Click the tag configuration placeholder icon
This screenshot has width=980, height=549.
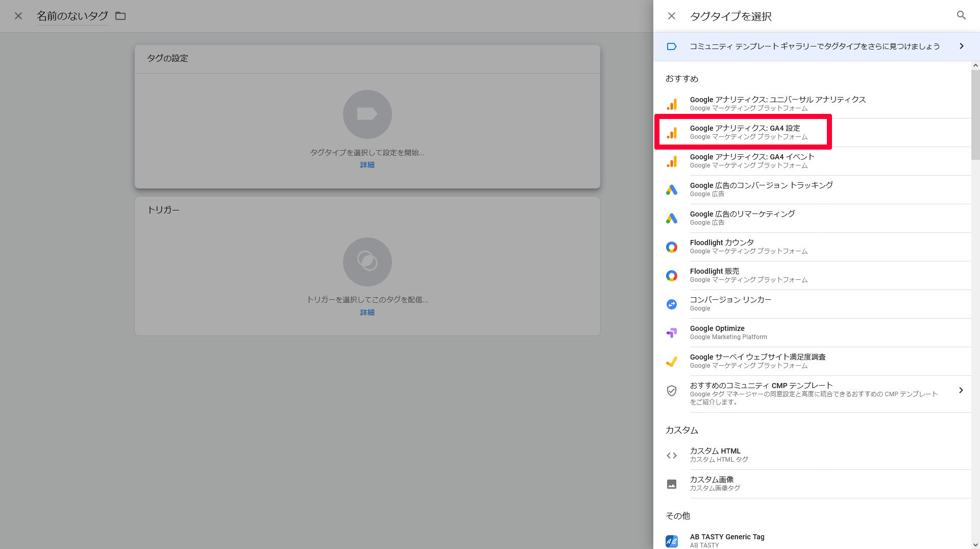pos(367,114)
